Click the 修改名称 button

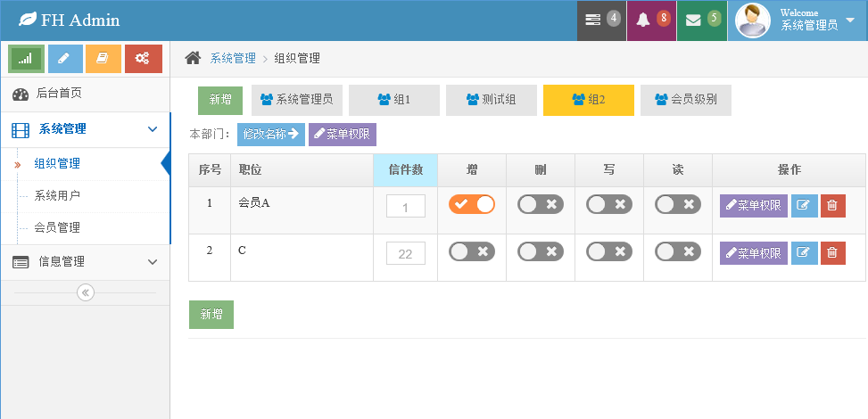(x=271, y=135)
